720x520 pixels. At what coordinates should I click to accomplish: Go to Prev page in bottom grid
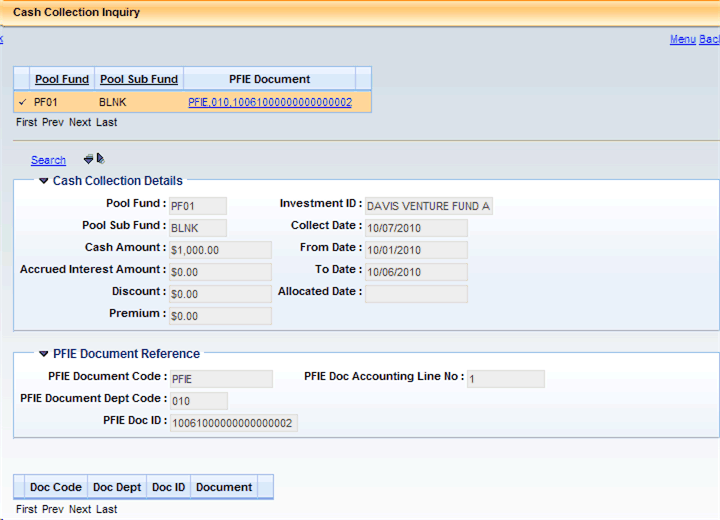pyautogui.click(x=53, y=509)
